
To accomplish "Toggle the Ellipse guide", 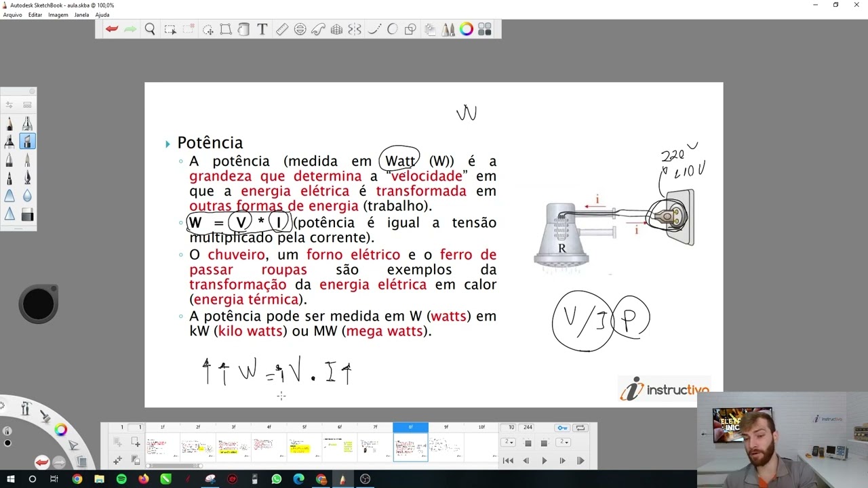I will pyautogui.click(x=300, y=29).
